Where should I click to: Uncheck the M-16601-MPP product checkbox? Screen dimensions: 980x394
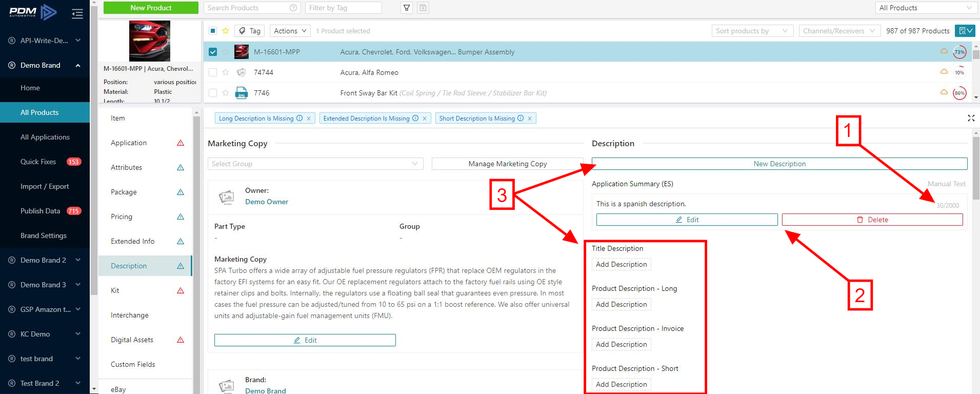(213, 52)
